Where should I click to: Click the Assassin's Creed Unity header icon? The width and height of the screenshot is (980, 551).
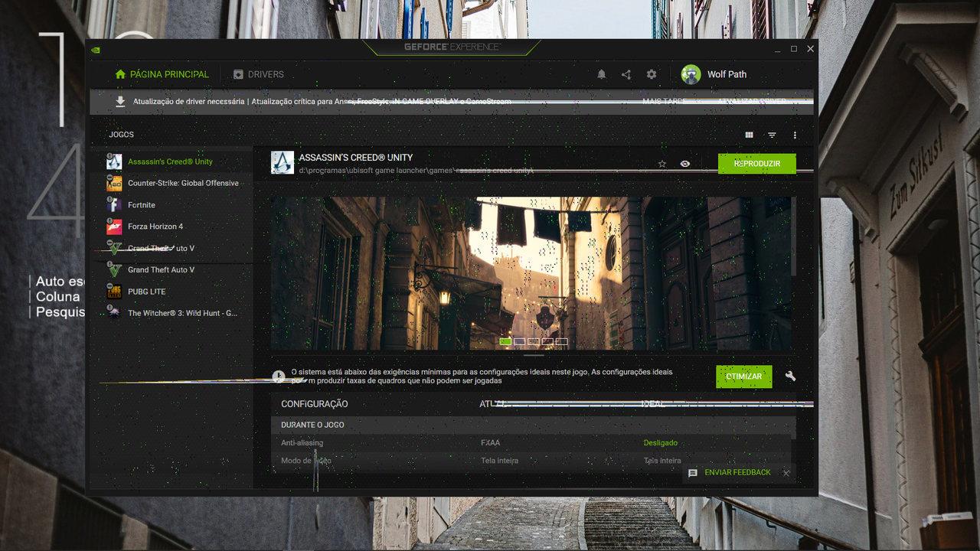pyautogui.click(x=283, y=162)
